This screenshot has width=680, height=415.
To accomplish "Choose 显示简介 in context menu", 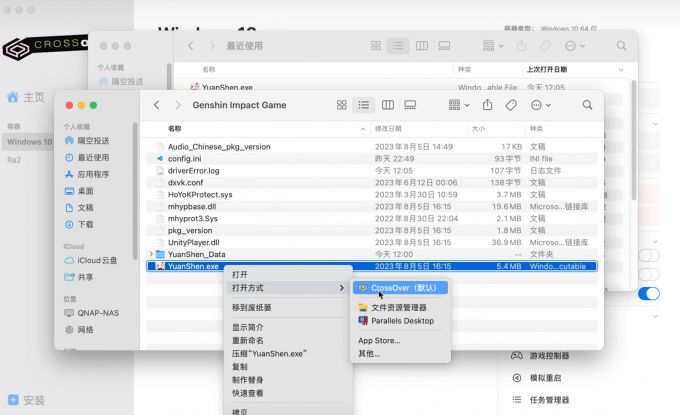I will point(288,327).
